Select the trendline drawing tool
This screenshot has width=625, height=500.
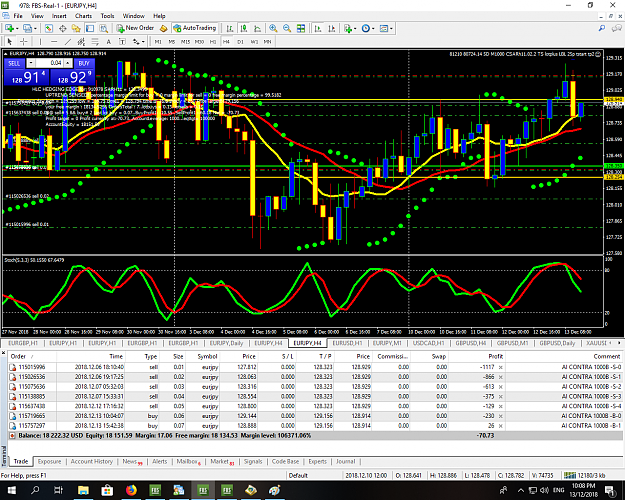tap(68, 41)
